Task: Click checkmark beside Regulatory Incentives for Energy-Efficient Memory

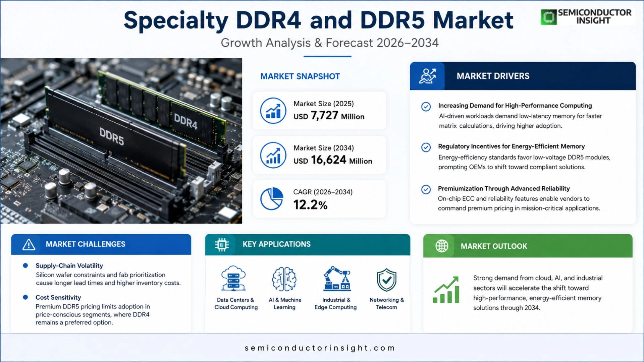Action: (x=426, y=147)
